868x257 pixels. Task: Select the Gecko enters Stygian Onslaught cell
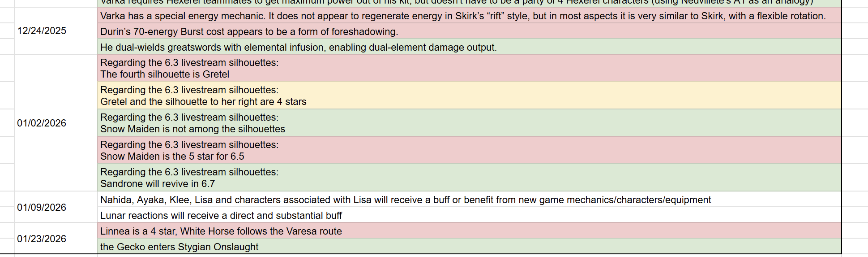click(x=469, y=246)
